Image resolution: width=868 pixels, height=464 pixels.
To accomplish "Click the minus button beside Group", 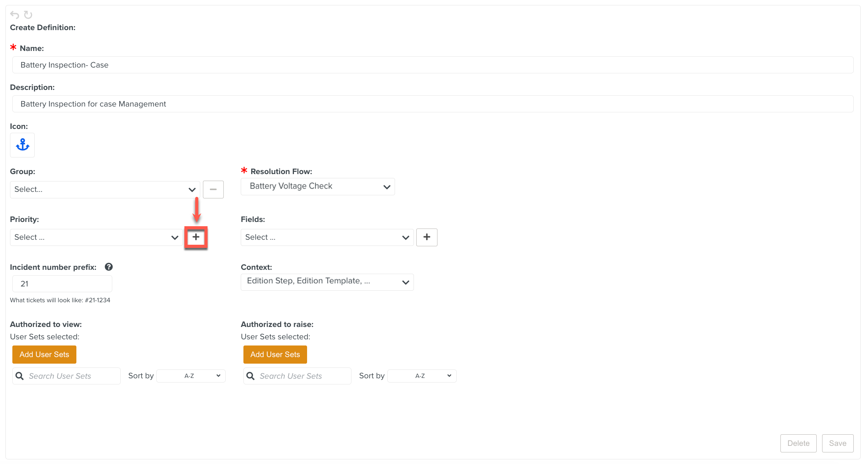I will pyautogui.click(x=213, y=190).
